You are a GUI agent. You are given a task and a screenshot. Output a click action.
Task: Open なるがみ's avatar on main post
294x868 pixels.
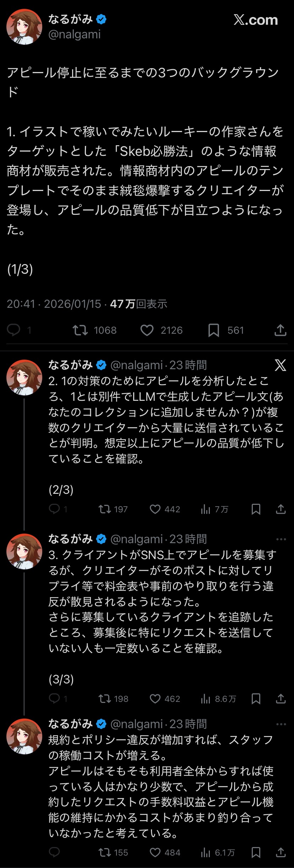pyautogui.click(x=24, y=27)
